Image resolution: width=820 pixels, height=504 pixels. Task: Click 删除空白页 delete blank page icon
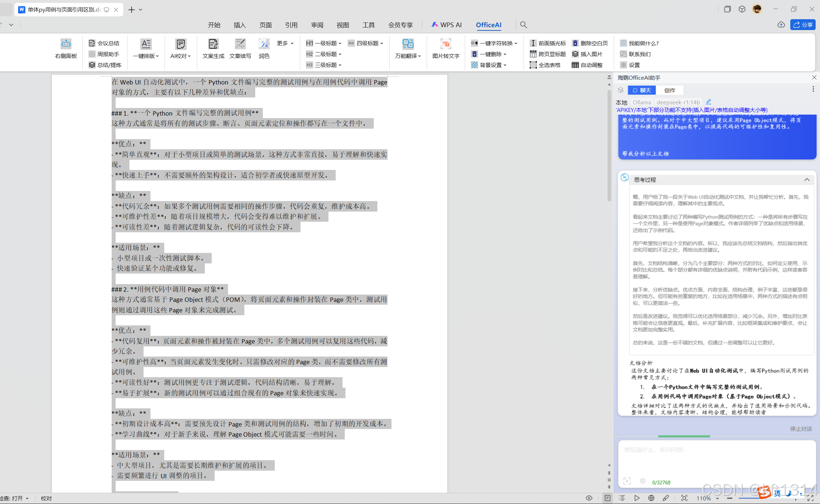coord(575,43)
